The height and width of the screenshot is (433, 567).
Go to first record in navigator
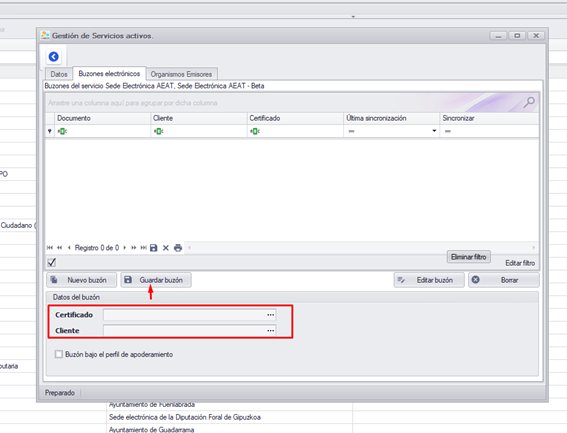pyautogui.click(x=50, y=248)
